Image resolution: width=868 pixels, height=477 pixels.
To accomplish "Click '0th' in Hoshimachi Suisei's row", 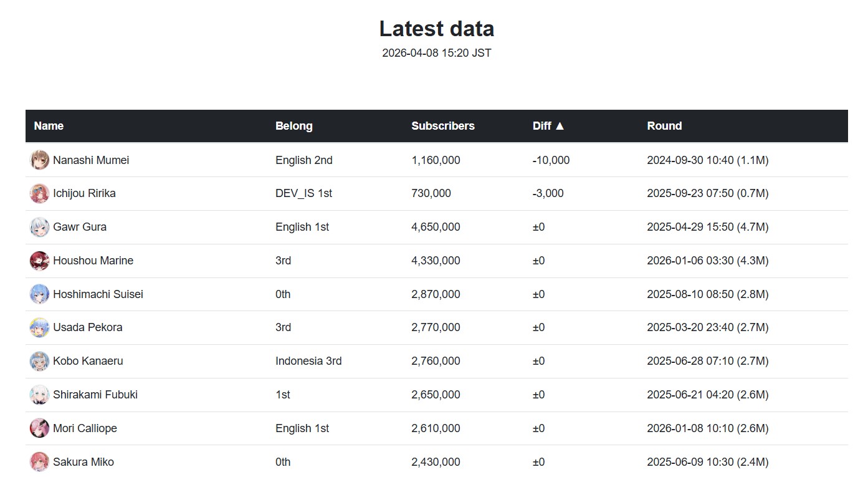I will pyautogui.click(x=283, y=294).
